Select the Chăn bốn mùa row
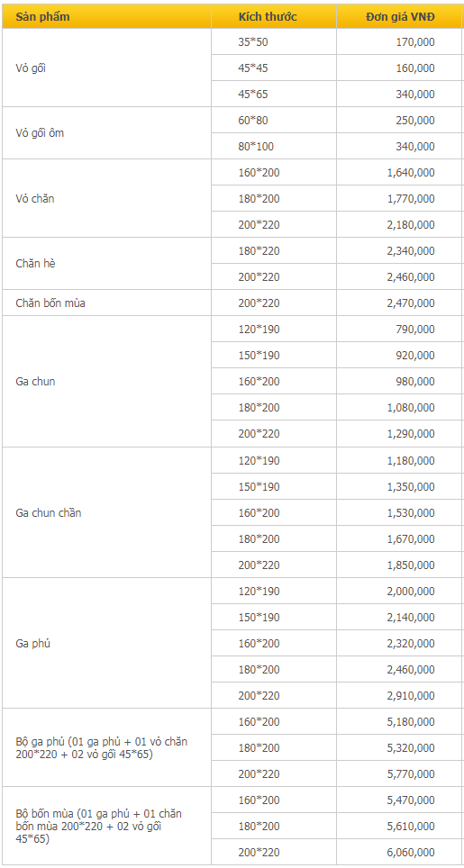Screen dimensions: 464x868 [x=232, y=303]
